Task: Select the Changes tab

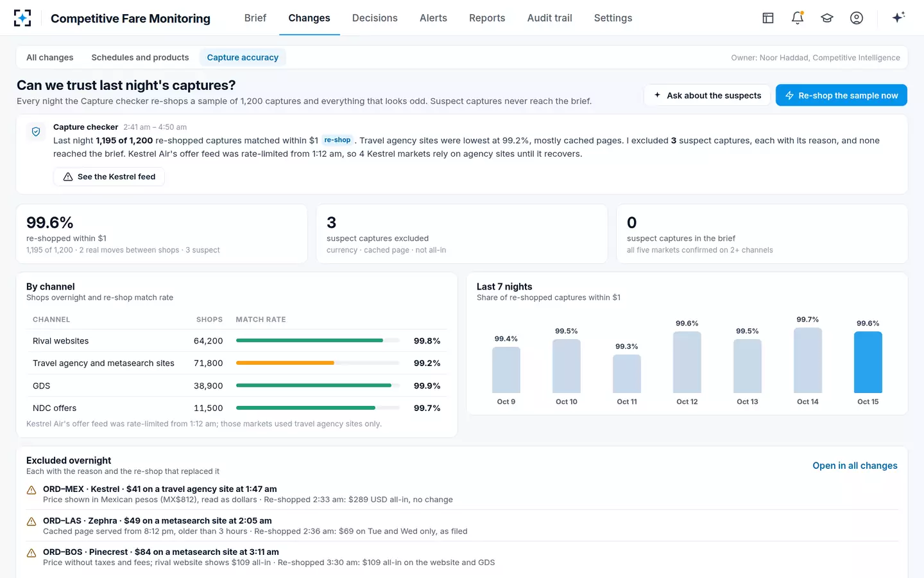Action: coord(309,18)
